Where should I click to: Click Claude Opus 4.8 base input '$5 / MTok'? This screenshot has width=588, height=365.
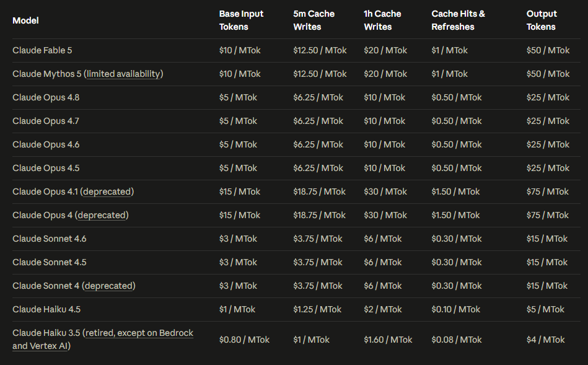(x=238, y=97)
